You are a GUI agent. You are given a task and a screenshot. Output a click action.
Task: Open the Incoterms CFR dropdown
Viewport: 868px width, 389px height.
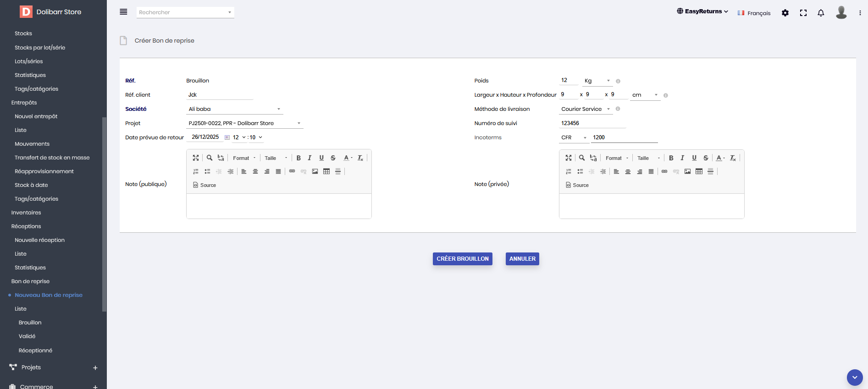(573, 137)
